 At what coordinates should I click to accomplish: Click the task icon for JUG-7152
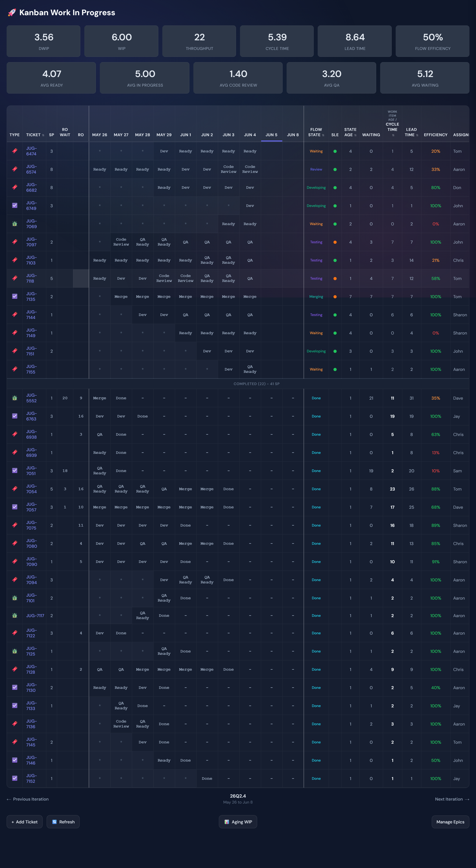click(15, 779)
